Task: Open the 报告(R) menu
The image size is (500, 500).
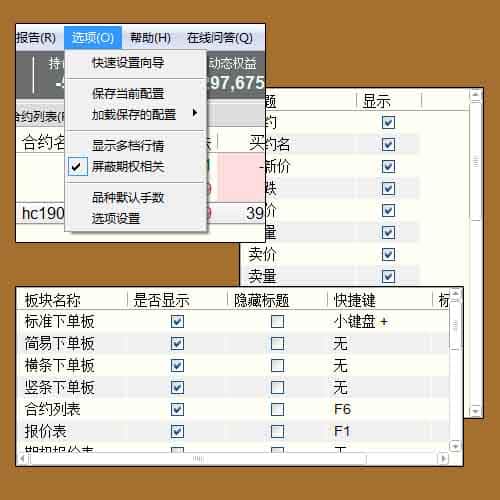Action: (36, 38)
